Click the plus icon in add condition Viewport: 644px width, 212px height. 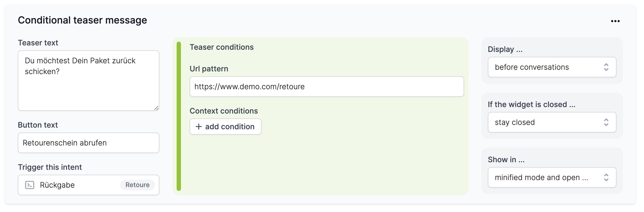(198, 127)
